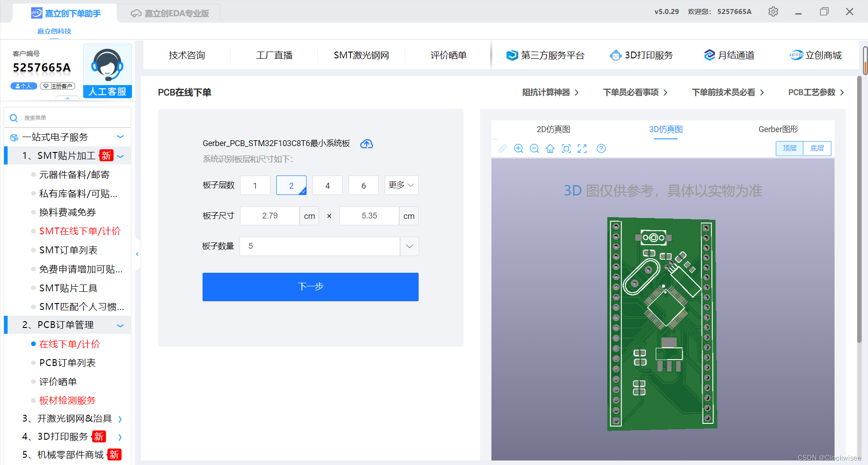
Task: Click the search menu magnifier icon
Action: click(14, 118)
